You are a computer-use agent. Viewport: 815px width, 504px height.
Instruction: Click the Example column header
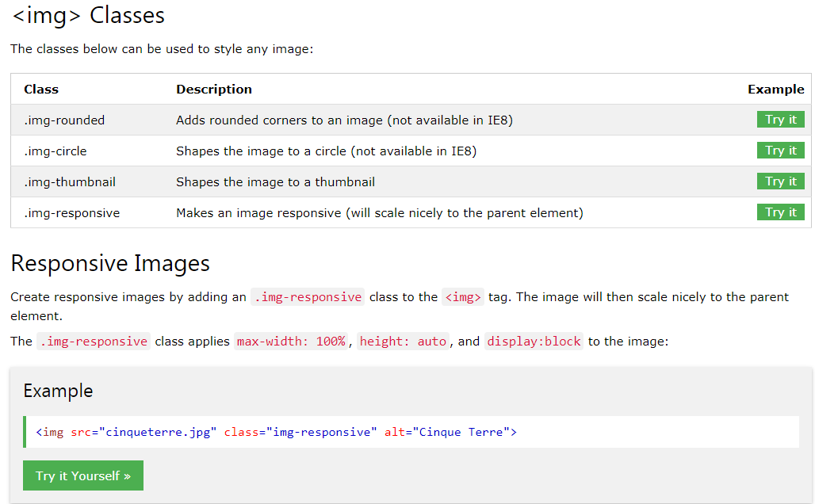tap(775, 89)
